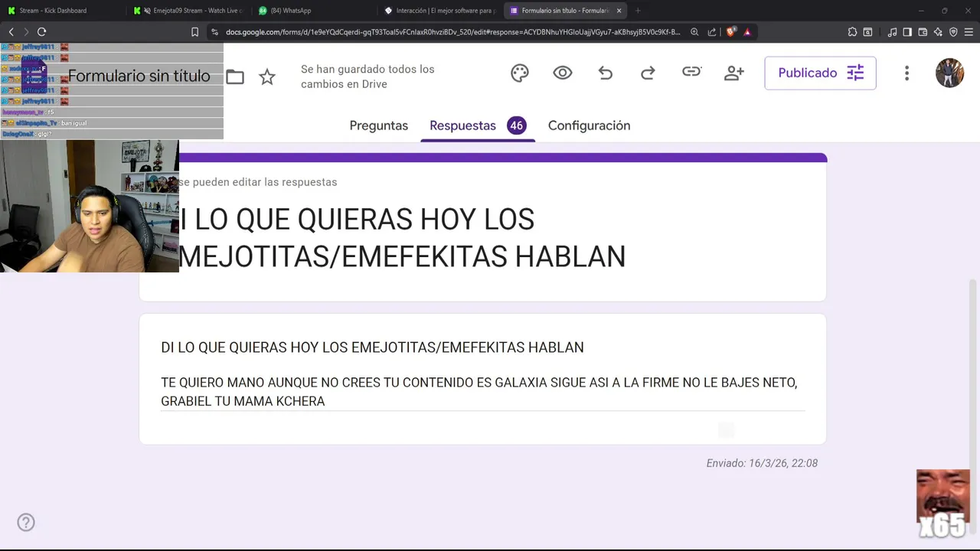The image size is (980, 551).
Task: Preview the form with the eye icon
Action: click(563, 73)
